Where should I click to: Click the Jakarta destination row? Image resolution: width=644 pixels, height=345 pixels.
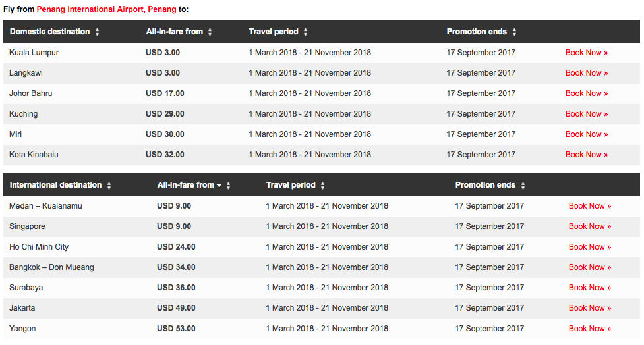point(322,308)
